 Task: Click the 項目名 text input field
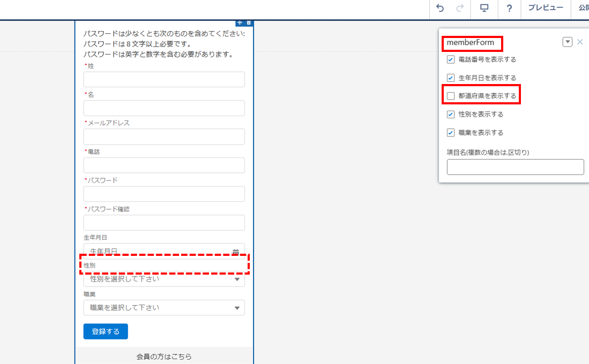pyautogui.click(x=515, y=167)
